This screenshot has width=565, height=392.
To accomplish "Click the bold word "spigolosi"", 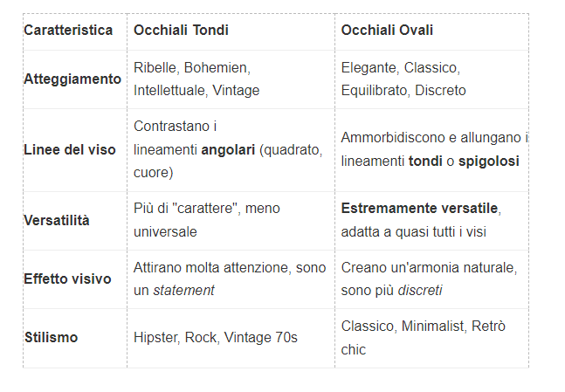I will pyautogui.click(x=487, y=161).
